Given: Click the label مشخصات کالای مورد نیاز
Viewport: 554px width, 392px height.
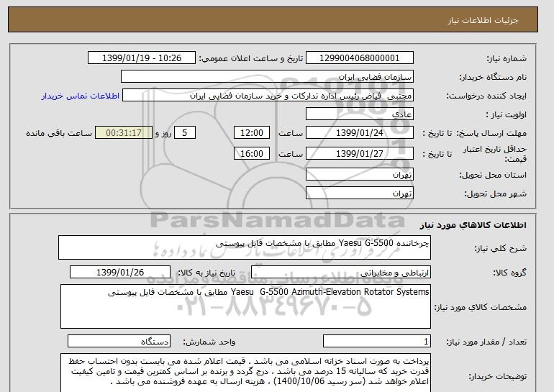Looking at the screenshot, I should pyautogui.click(x=481, y=307).
